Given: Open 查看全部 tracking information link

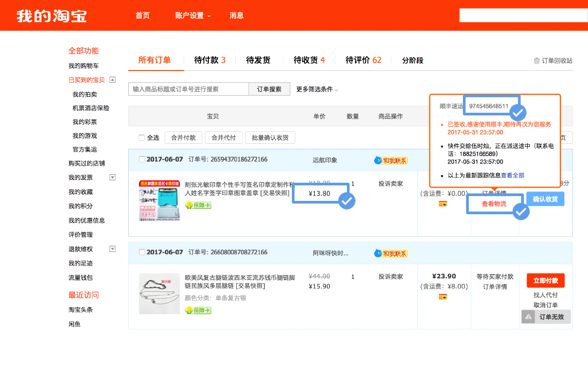Looking at the screenshot, I should point(513,175).
